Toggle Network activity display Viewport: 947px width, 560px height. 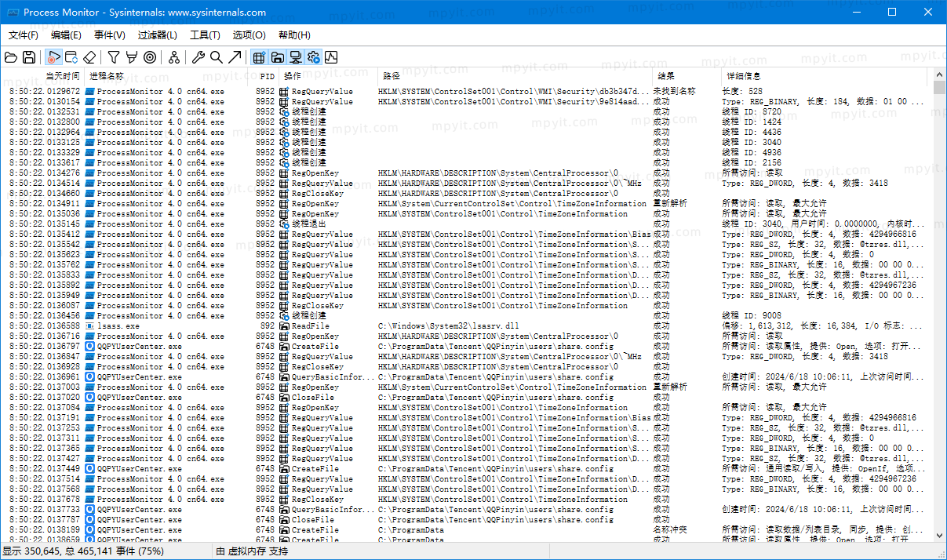[295, 57]
